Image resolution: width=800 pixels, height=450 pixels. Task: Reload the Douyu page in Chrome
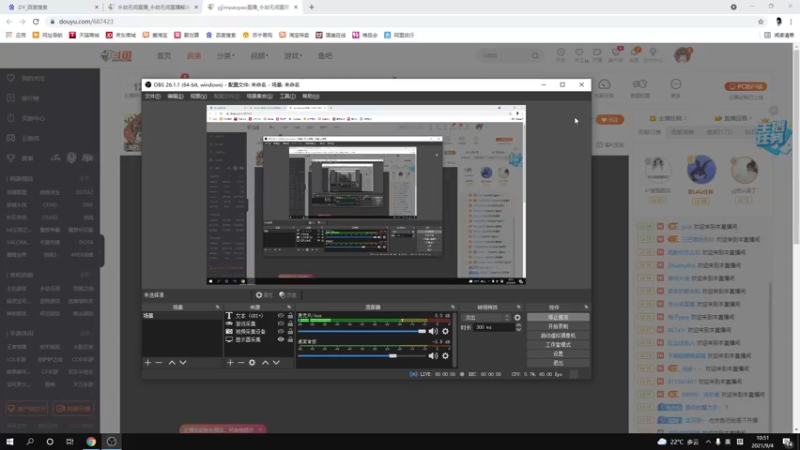click(x=36, y=21)
